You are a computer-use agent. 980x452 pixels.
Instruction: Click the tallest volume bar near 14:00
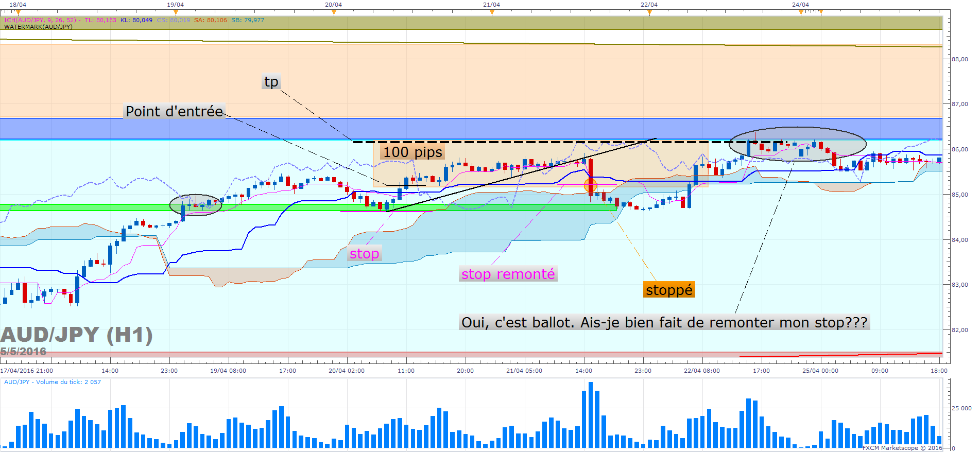[x=591, y=415]
